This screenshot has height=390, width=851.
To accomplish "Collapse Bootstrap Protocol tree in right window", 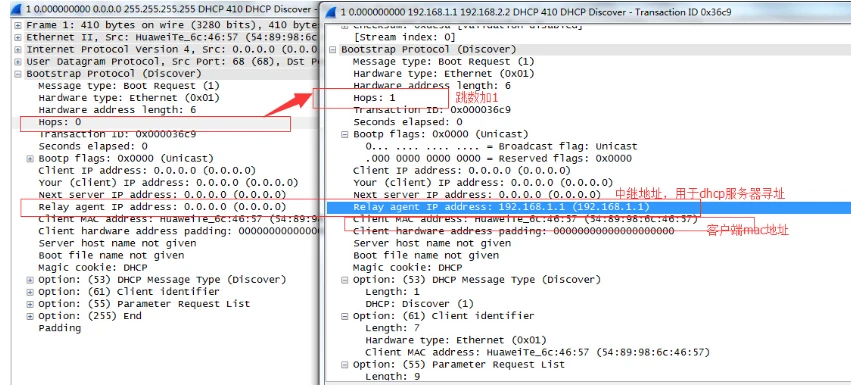I will (x=333, y=49).
